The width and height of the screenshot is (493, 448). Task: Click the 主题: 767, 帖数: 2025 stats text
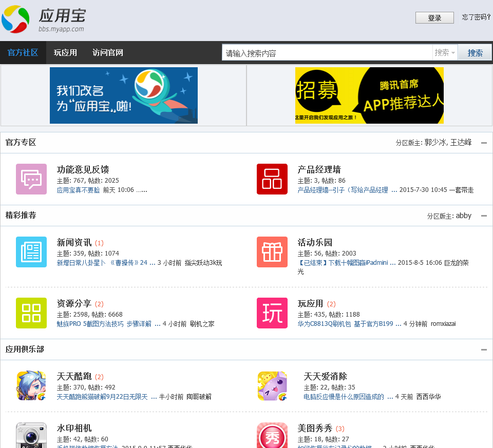point(88,181)
